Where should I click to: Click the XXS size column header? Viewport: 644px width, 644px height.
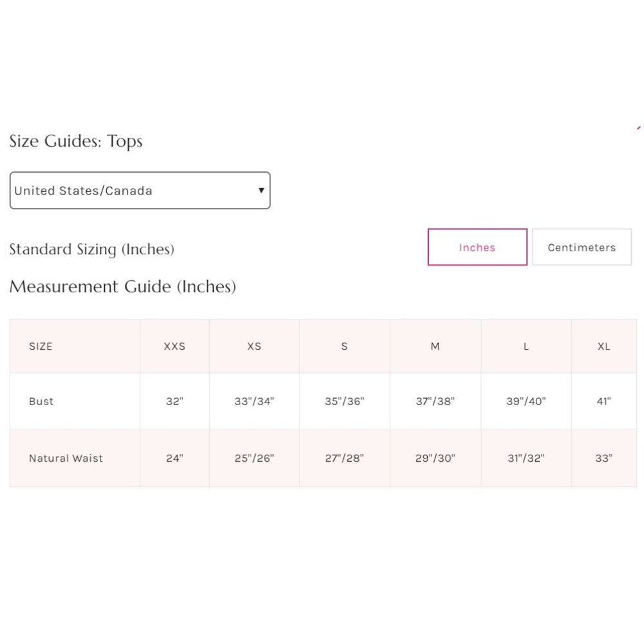click(x=175, y=346)
